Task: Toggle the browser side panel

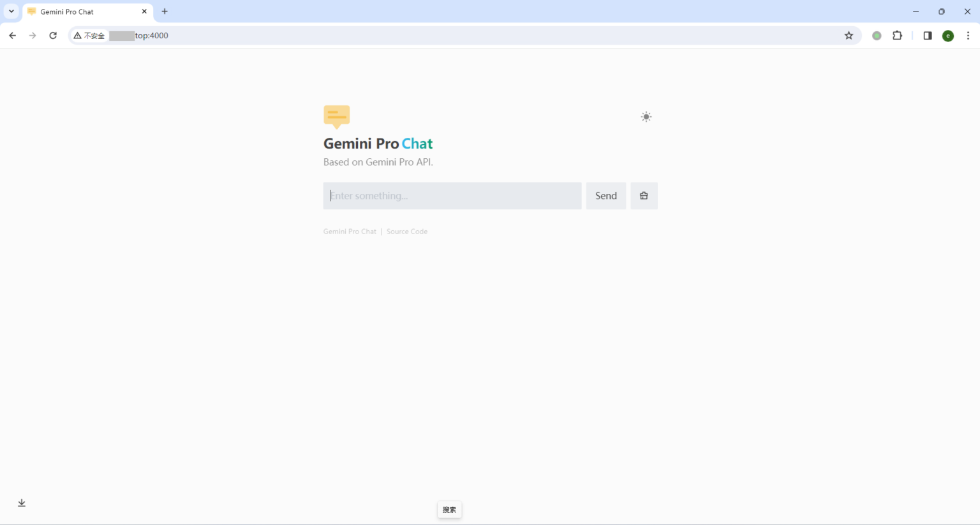Action: (928, 36)
